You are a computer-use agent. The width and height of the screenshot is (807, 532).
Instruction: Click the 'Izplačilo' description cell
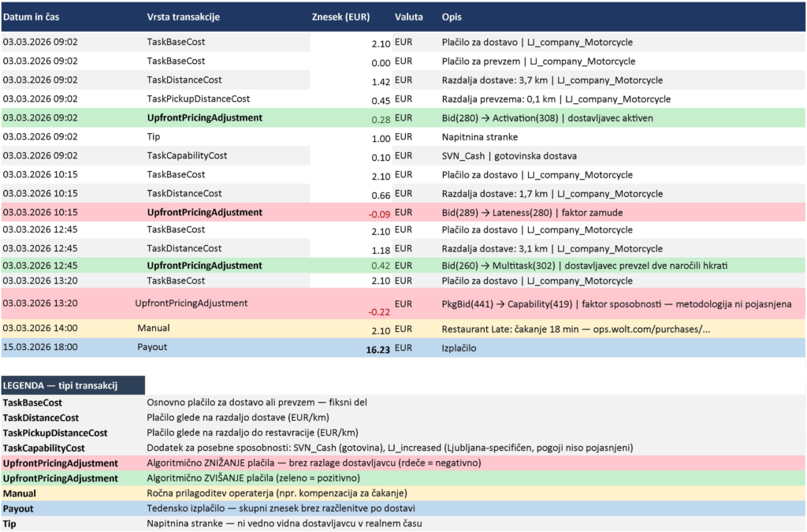459,347
